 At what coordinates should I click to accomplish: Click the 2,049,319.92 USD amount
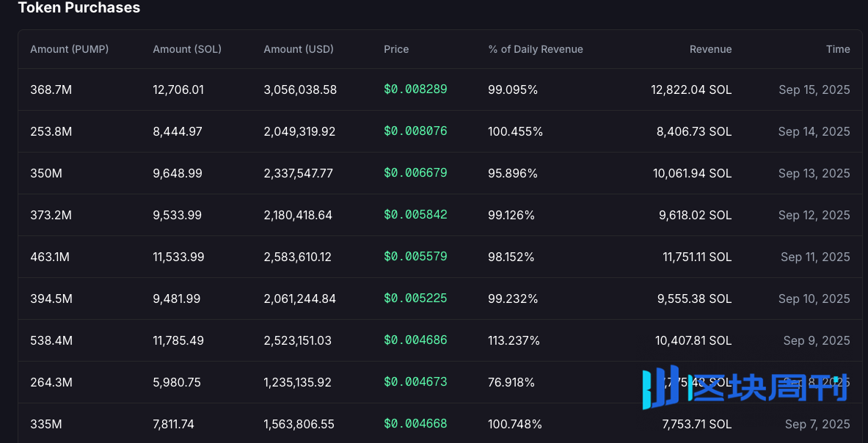(299, 131)
